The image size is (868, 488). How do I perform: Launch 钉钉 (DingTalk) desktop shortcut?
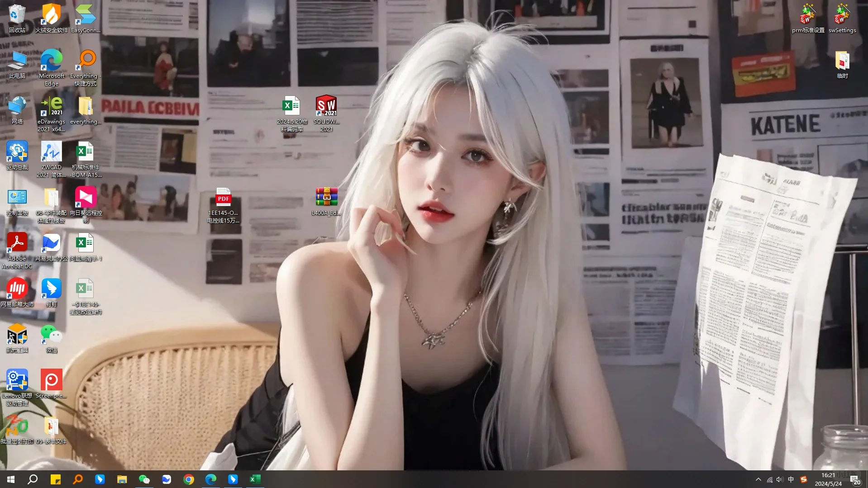pos(51,293)
